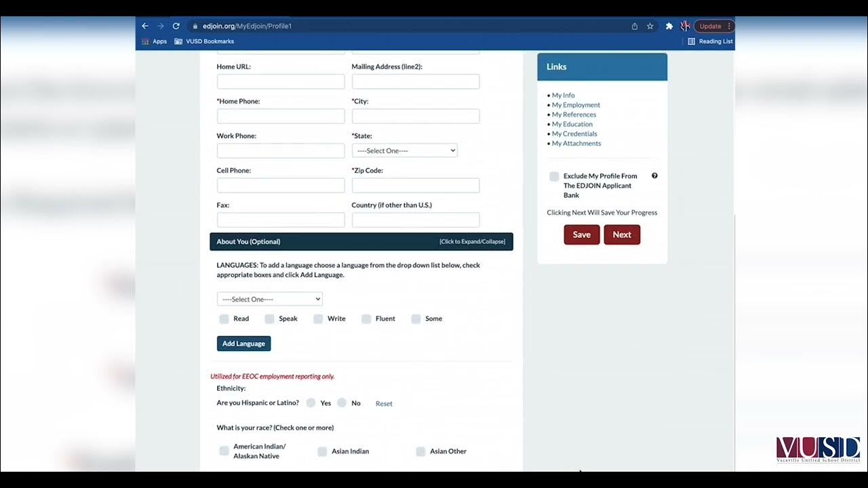Open the Apps grid in bookmarks bar
Viewport: 868px width, 488px height.
point(154,41)
